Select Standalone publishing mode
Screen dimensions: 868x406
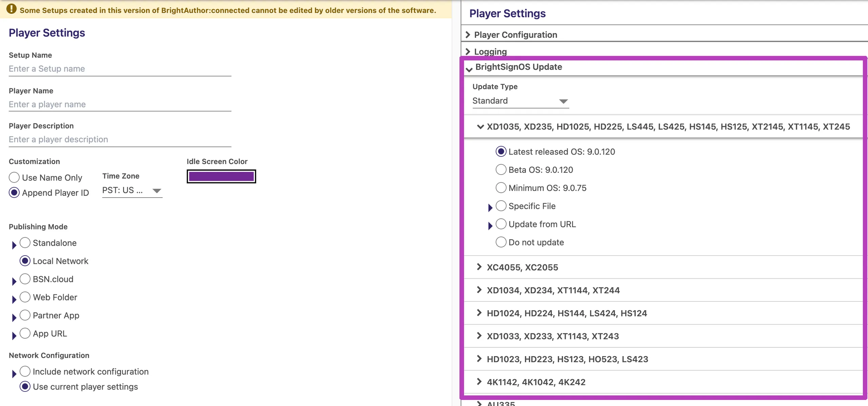(x=25, y=243)
